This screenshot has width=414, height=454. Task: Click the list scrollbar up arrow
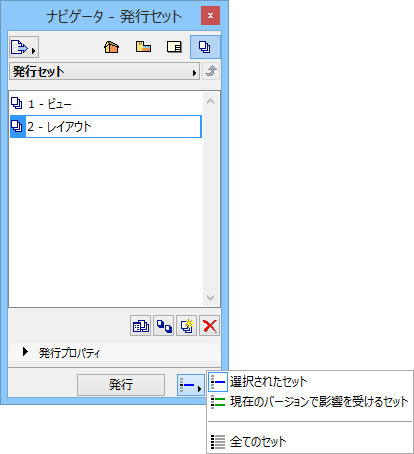(210, 101)
